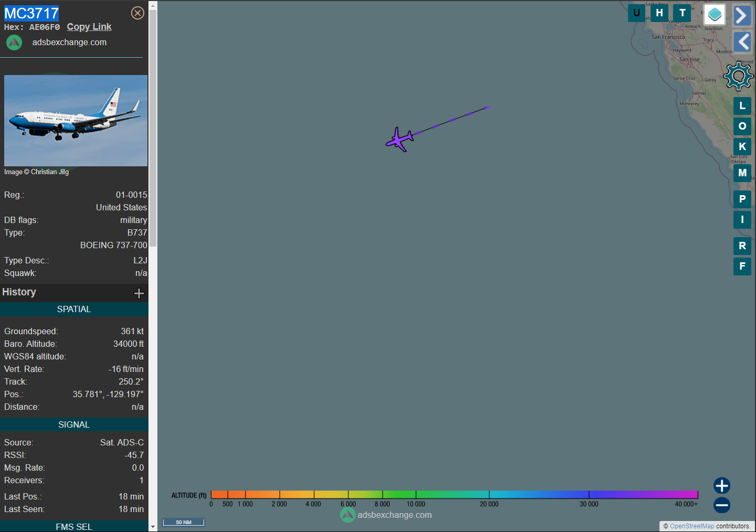Click the SIGNAL section header
Image resolution: width=756 pixels, height=532 pixels.
pos(74,425)
